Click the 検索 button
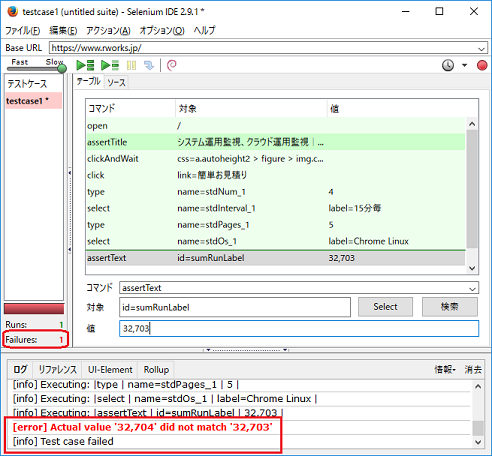 click(x=450, y=307)
